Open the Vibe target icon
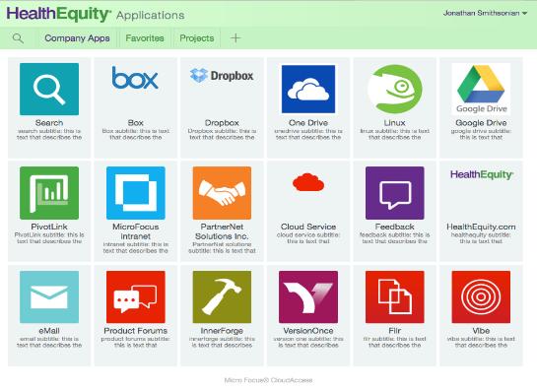The image size is (537, 392). [481, 296]
